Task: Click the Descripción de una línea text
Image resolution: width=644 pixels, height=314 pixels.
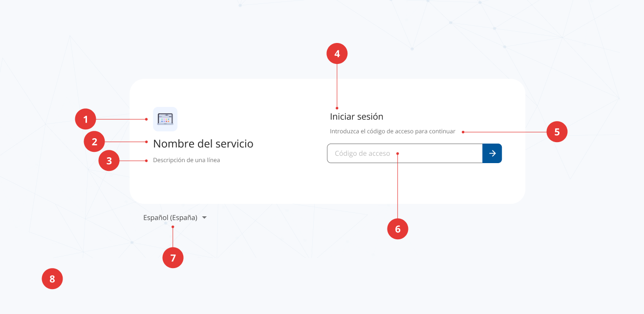Action: [187, 160]
